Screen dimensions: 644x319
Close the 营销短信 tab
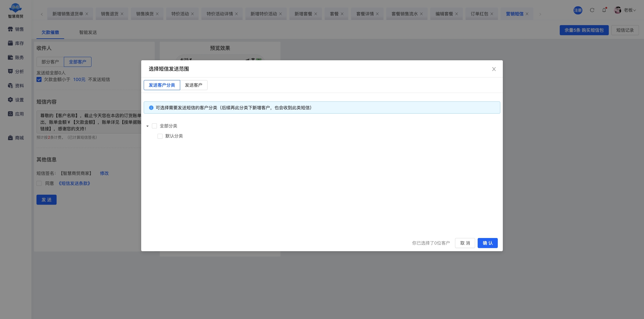click(527, 14)
